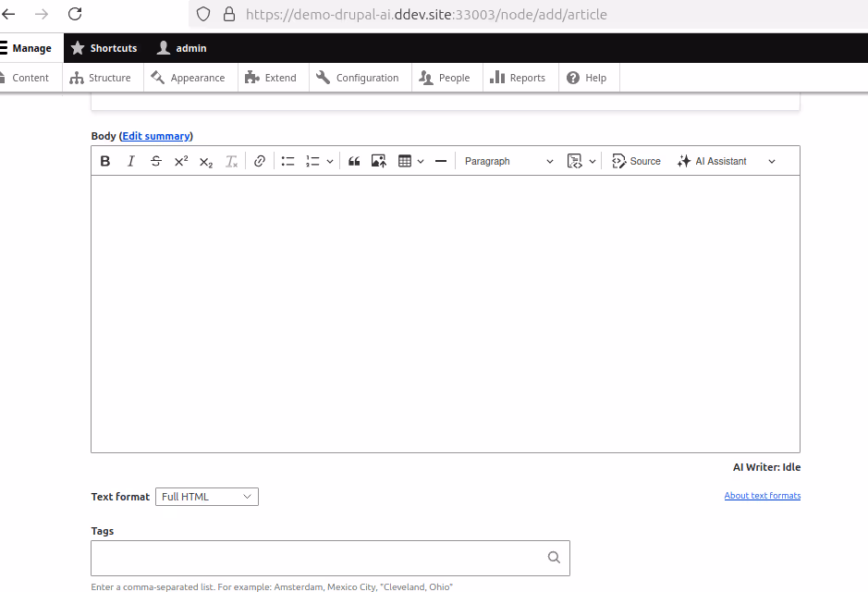Apply italic formatting

coord(130,161)
